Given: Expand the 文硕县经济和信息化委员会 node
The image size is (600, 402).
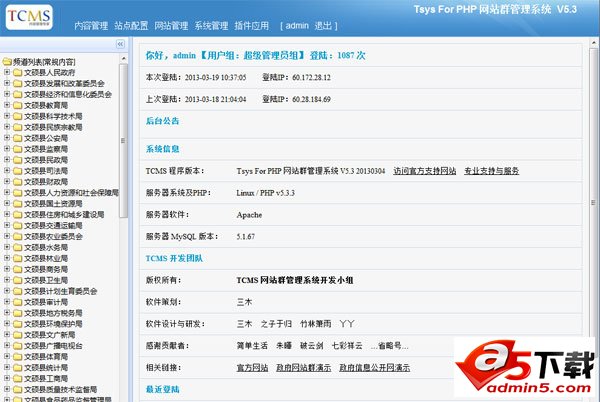Looking at the screenshot, I should tap(7, 94).
